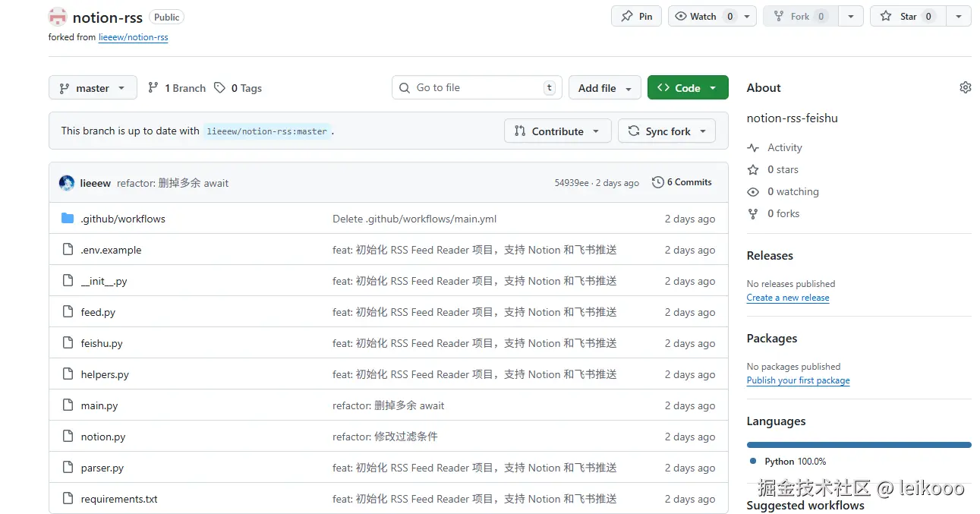Open the notion.py file
Viewport: 980px width, 514px height.
pyautogui.click(x=103, y=437)
